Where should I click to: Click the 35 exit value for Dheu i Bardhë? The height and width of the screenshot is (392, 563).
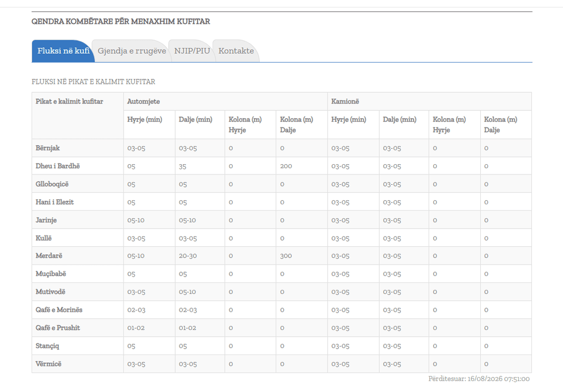coord(183,166)
